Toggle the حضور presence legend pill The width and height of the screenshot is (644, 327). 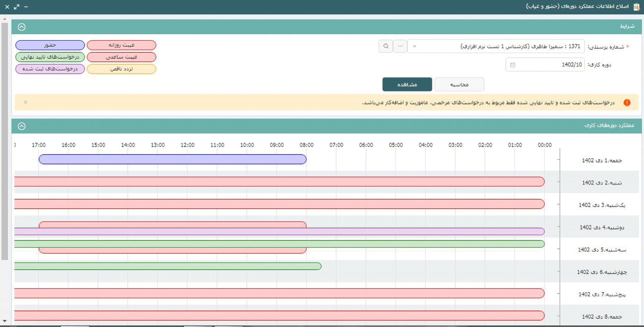click(50, 45)
